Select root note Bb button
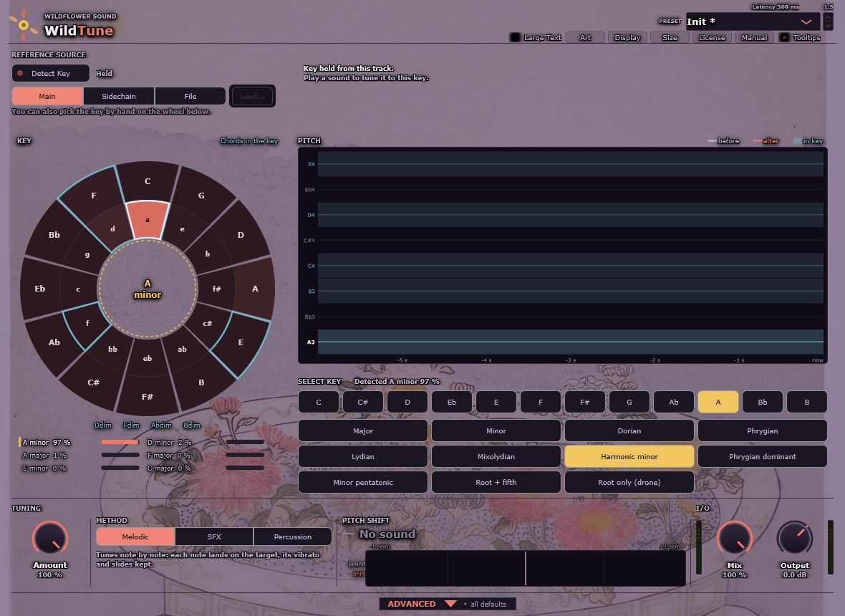 point(763,402)
